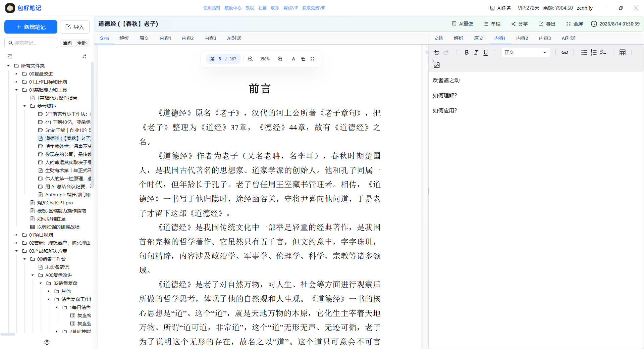The image size is (644, 349).
Task: Apply the checklist format
Action: [x=603, y=52]
